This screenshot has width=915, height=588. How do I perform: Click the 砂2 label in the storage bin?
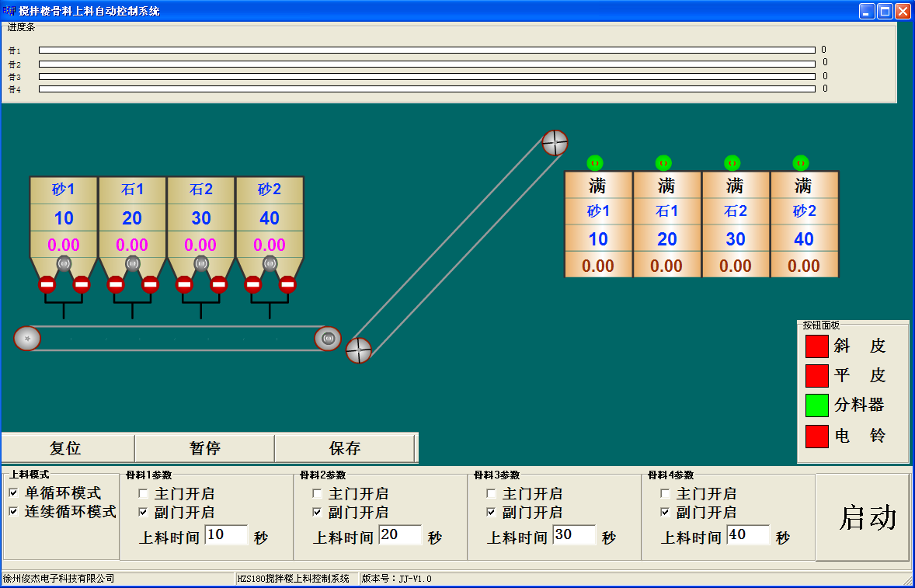804,211
